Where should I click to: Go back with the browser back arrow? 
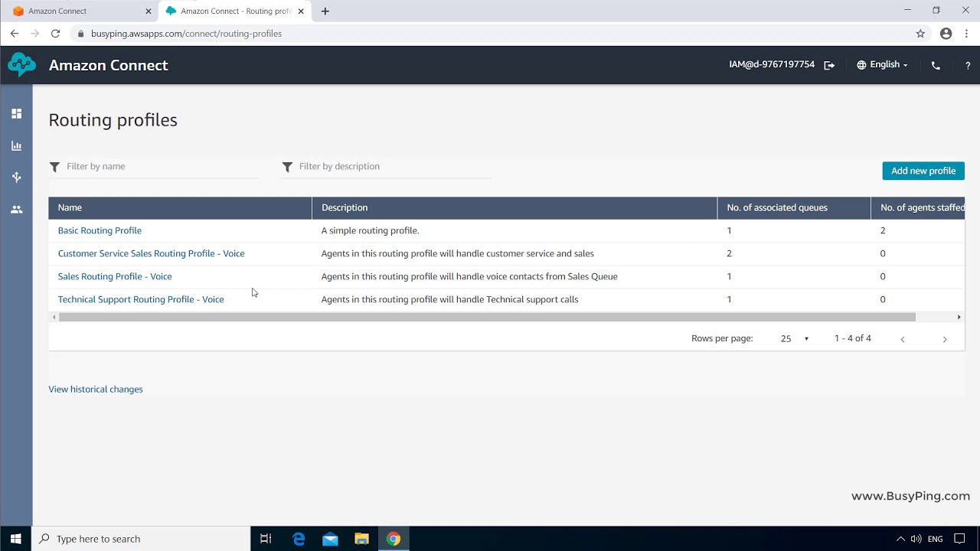pos(15,34)
